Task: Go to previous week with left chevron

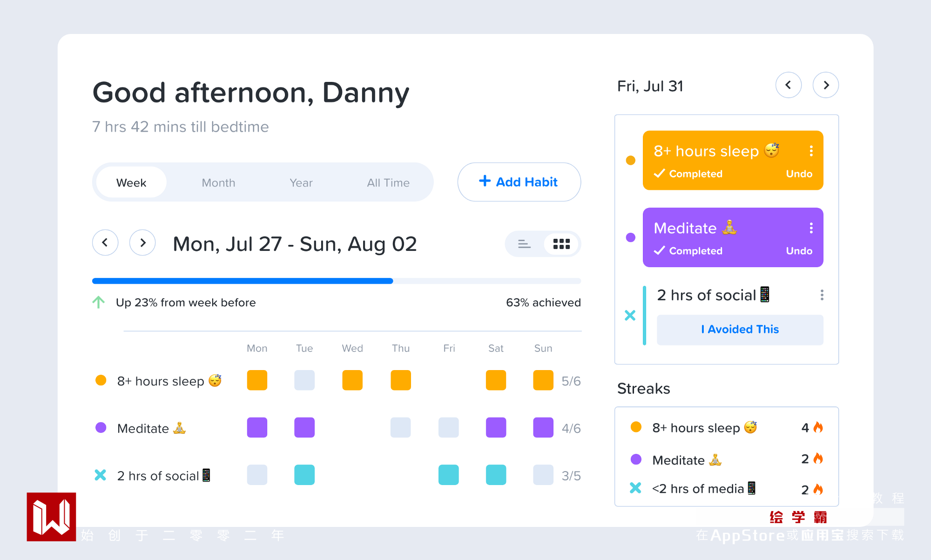Action: click(x=105, y=243)
